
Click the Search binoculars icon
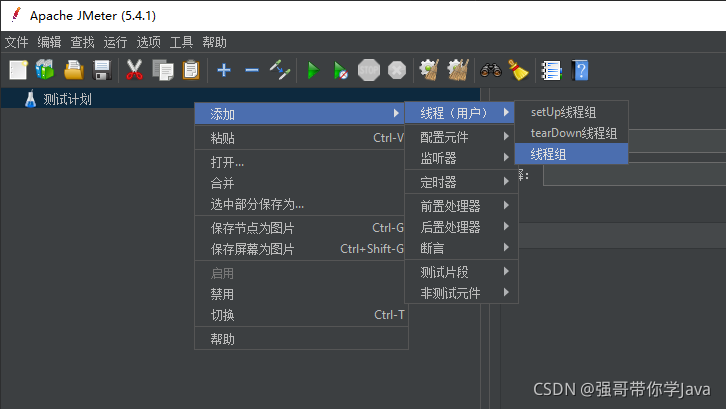(491, 70)
